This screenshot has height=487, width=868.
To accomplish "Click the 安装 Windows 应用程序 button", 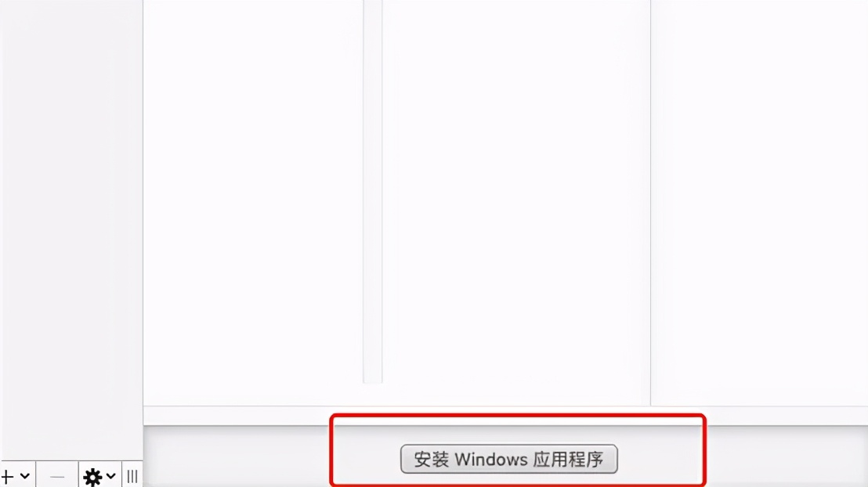I will [x=508, y=459].
